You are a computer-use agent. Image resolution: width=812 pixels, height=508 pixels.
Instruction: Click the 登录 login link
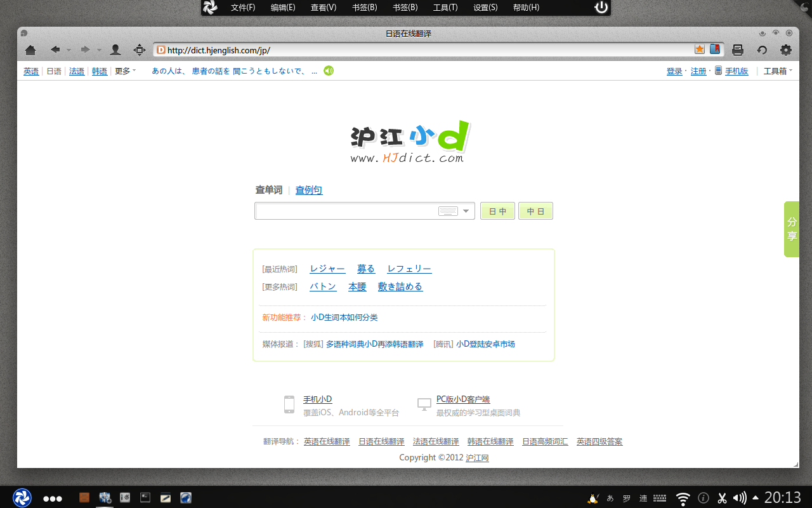[674, 71]
